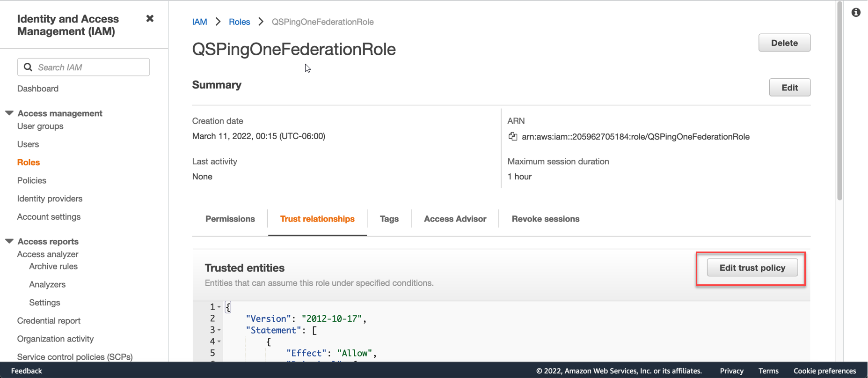Open Cookie preferences in the footer

click(825, 371)
